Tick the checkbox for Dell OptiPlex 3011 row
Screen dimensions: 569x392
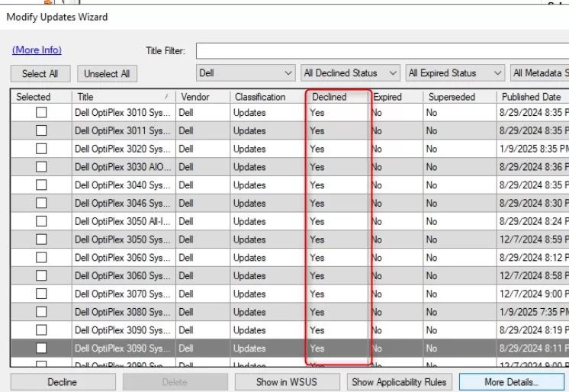pyautogui.click(x=41, y=130)
